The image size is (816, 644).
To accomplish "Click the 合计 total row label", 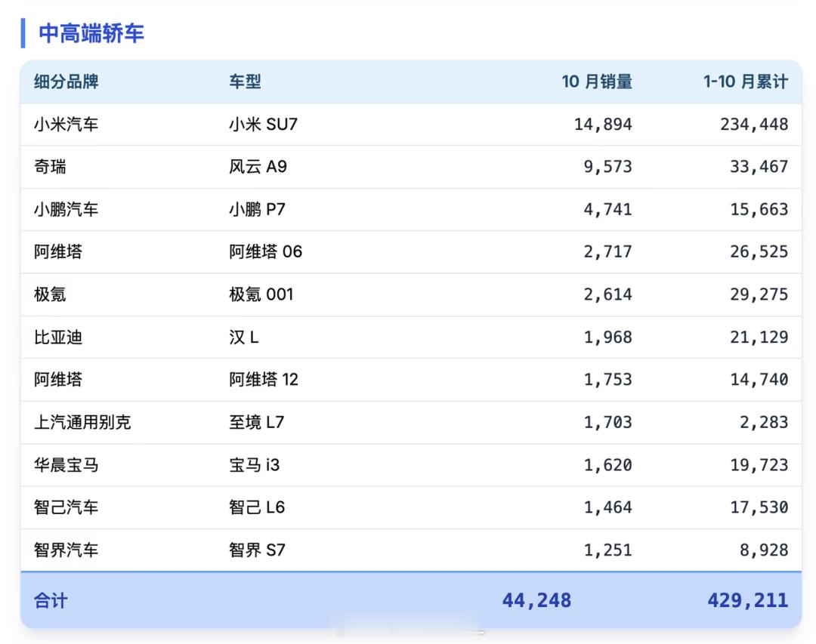I will click(x=51, y=601).
